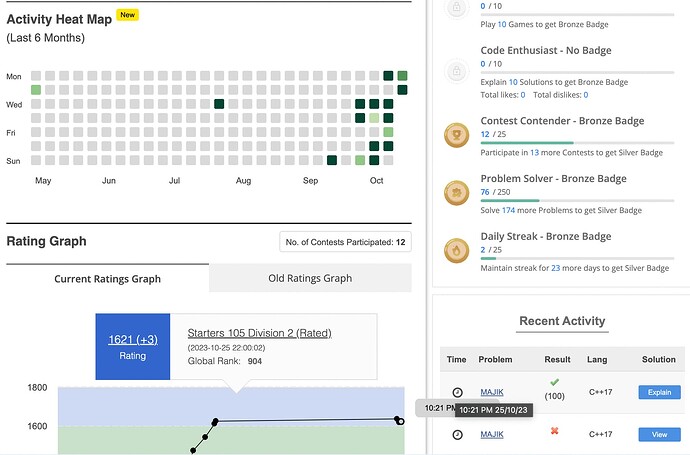690x455 pixels.
Task: Click the 76 / 250 problems count
Action: pyautogui.click(x=495, y=192)
